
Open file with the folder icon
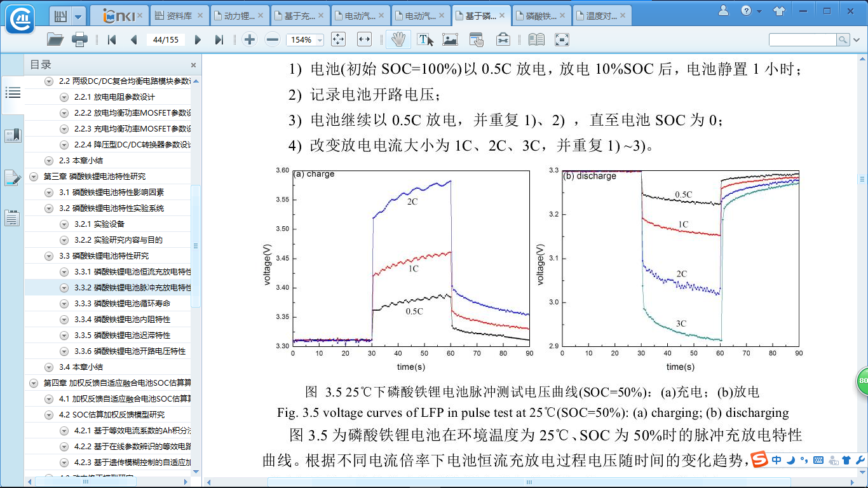pos(55,39)
